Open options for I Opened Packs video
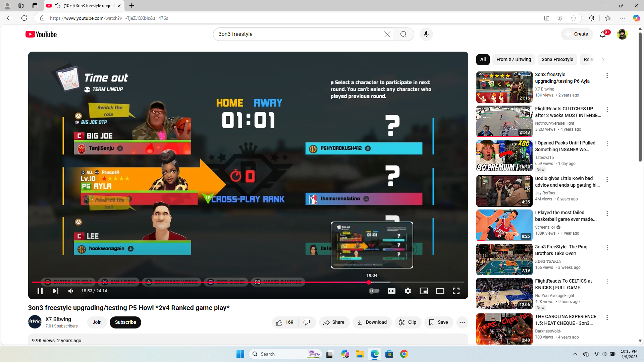Image resolution: width=644 pixels, height=362 pixels. pos(607,144)
